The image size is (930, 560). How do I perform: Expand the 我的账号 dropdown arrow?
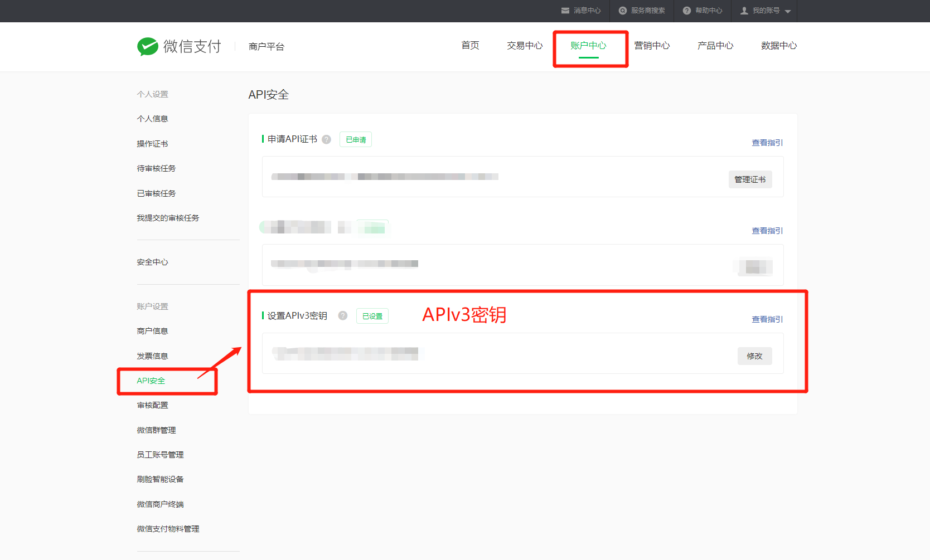click(x=788, y=11)
